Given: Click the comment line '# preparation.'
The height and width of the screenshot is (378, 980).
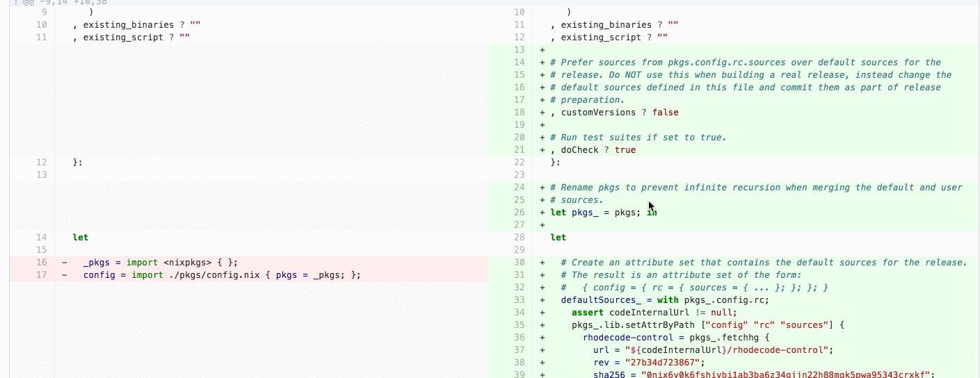Looking at the screenshot, I should coord(587,100).
